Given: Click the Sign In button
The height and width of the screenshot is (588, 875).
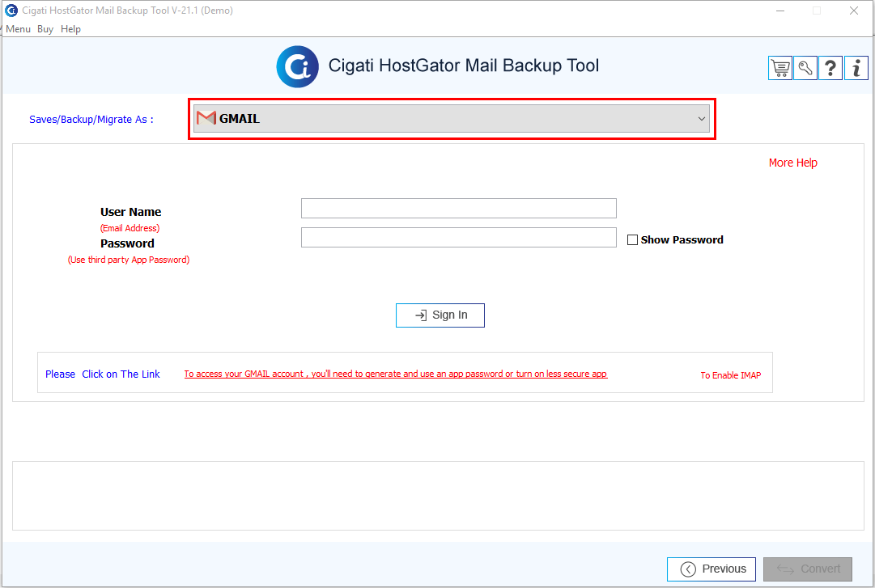Looking at the screenshot, I should tap(440, 315).
